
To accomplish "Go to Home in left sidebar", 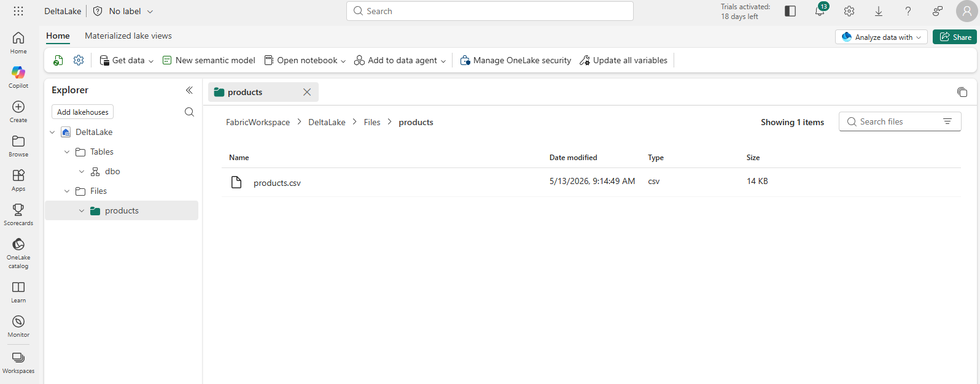I will tap(18, 43).
